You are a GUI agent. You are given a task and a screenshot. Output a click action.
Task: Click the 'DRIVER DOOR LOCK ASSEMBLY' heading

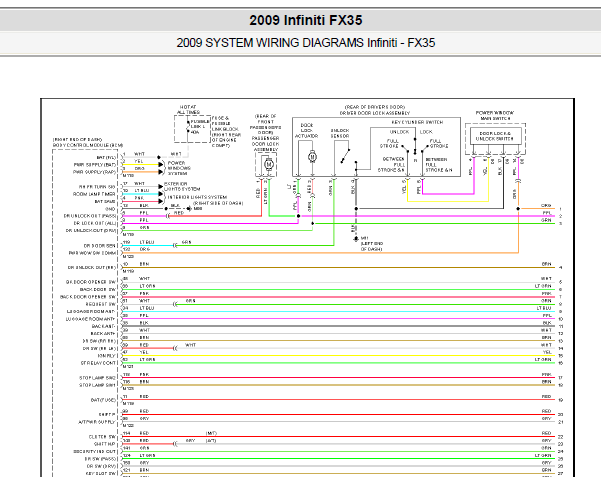pyautogui.click(x=374, y=113)
